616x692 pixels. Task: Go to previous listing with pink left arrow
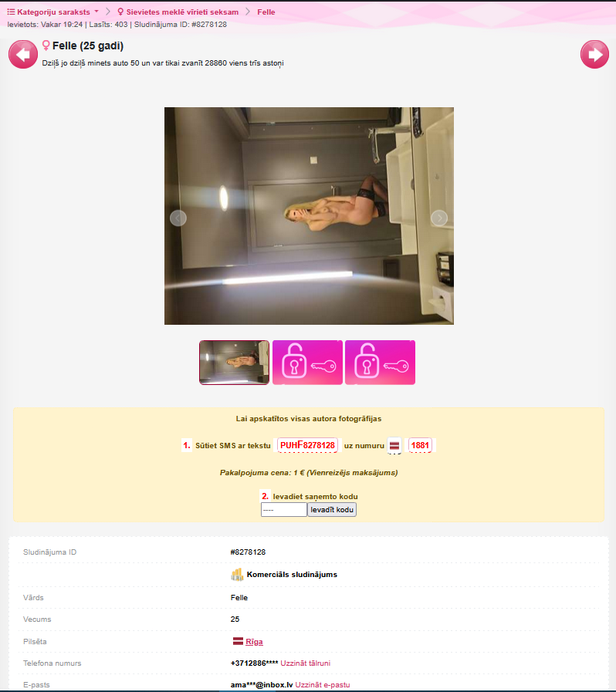click(x=23, y=54)
